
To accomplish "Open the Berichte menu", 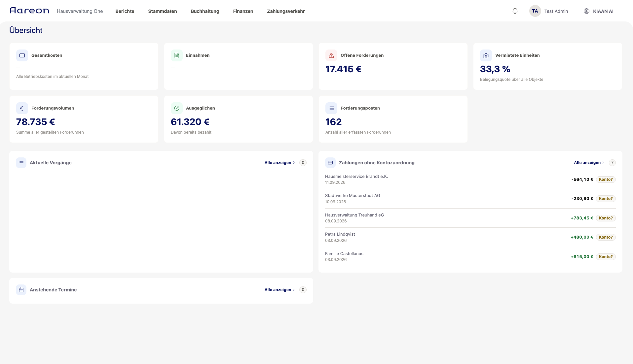I will point(125,11).
